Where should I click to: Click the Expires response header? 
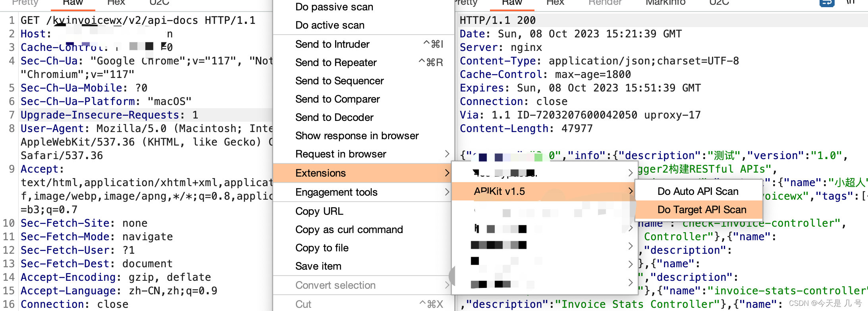point(580,88)
